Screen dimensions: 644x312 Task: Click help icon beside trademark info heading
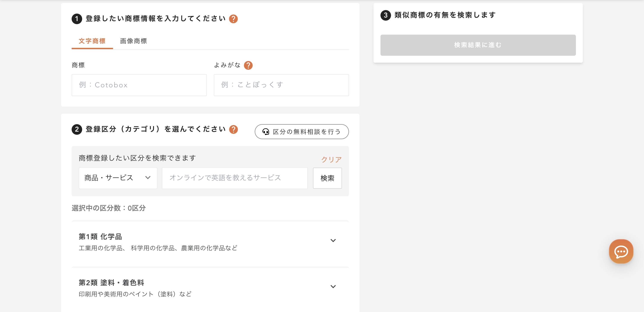point(233,19)
